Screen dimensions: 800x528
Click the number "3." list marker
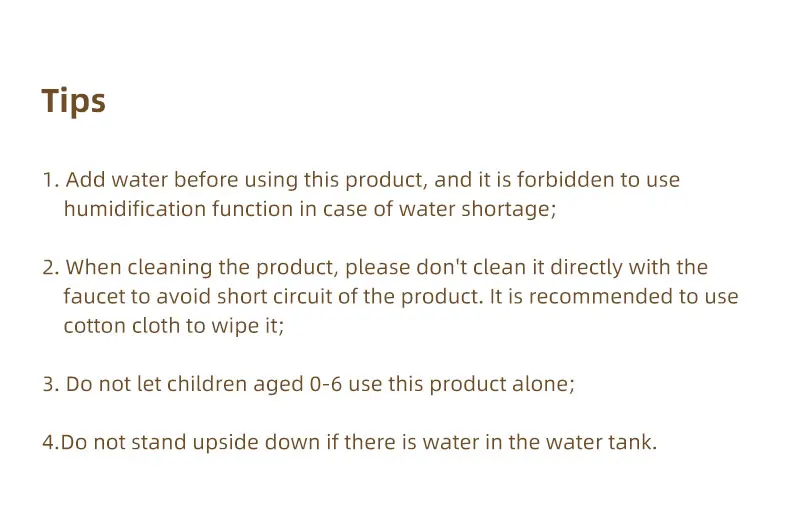tap(51, 384)
